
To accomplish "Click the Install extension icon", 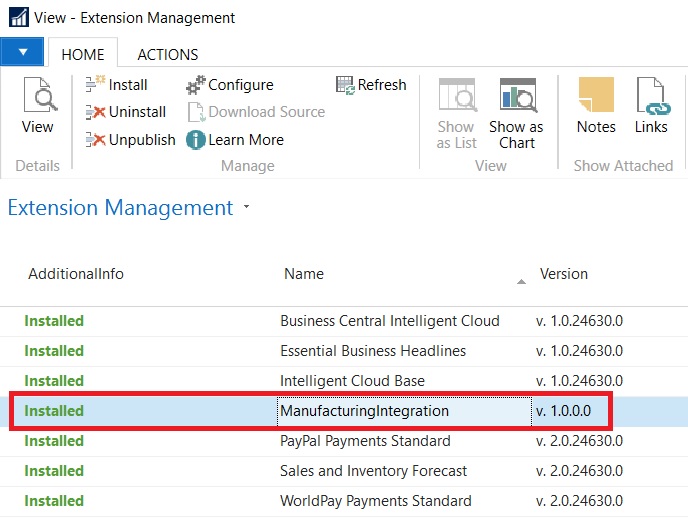I will [x=96, y=85].
